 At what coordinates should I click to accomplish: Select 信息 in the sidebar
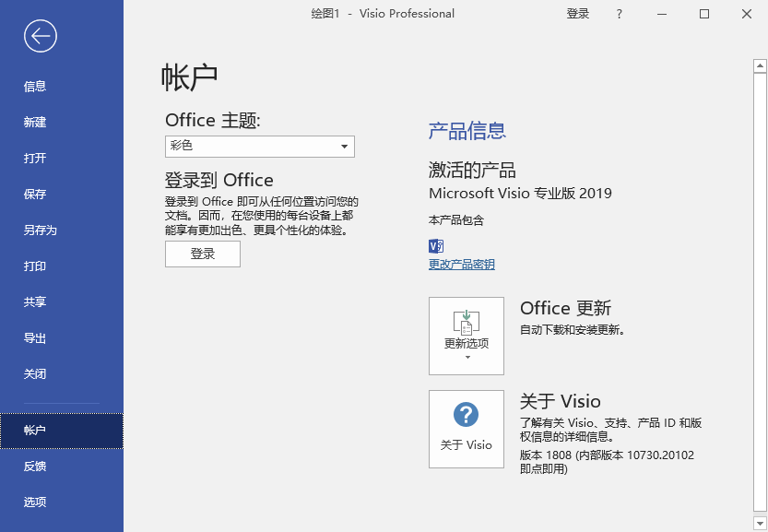point(35,87)
